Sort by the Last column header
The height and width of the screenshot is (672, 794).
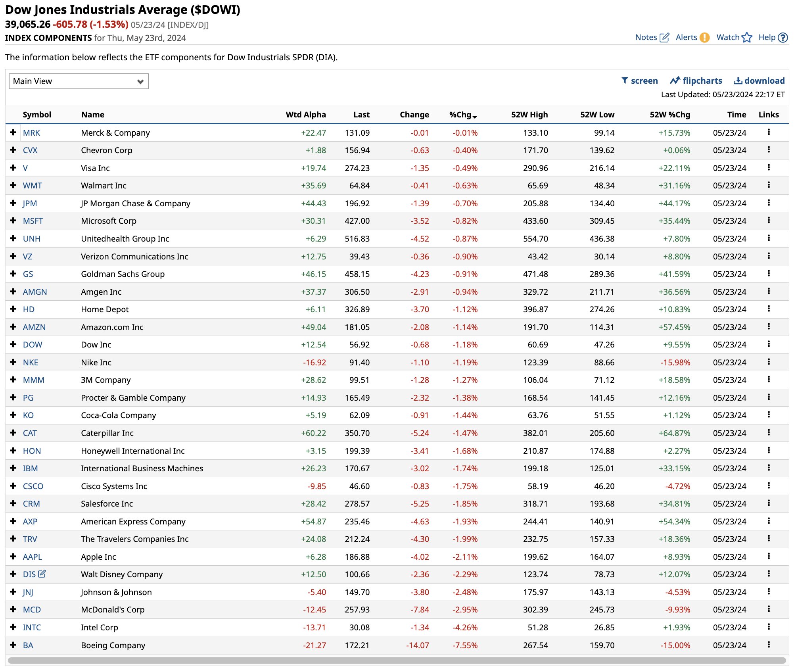[x=361, y=115]
